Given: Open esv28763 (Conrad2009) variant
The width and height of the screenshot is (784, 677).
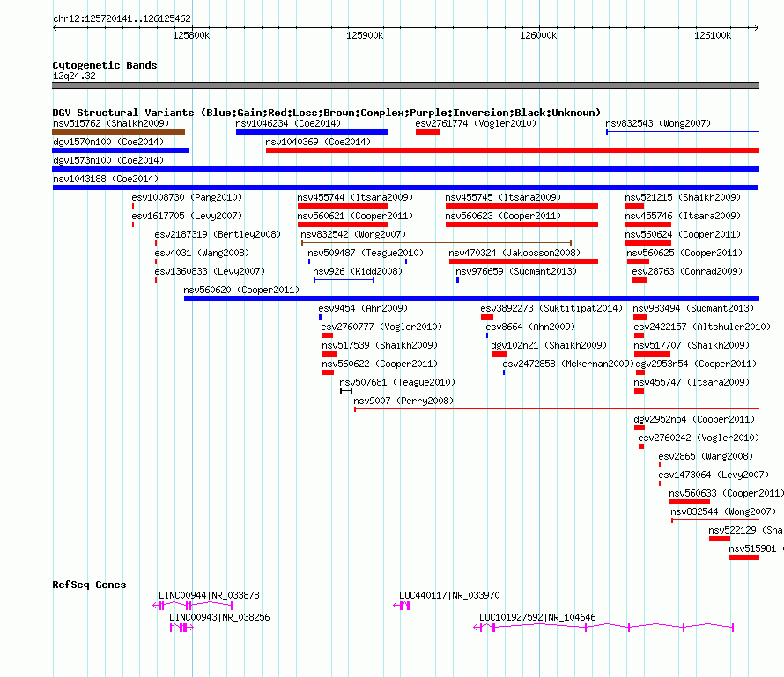Looking at the screenshot, I should 687,271.
